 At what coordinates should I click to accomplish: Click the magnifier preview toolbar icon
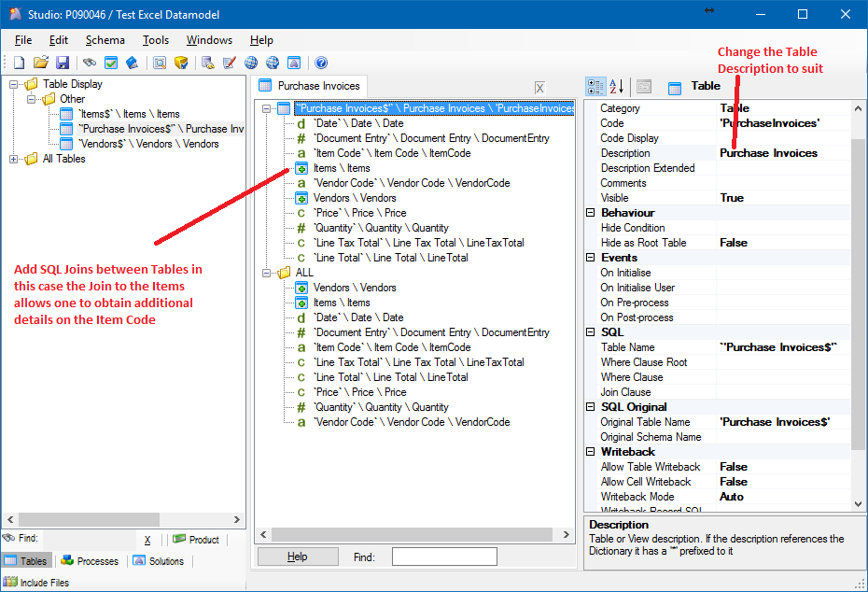pos(160,63)
